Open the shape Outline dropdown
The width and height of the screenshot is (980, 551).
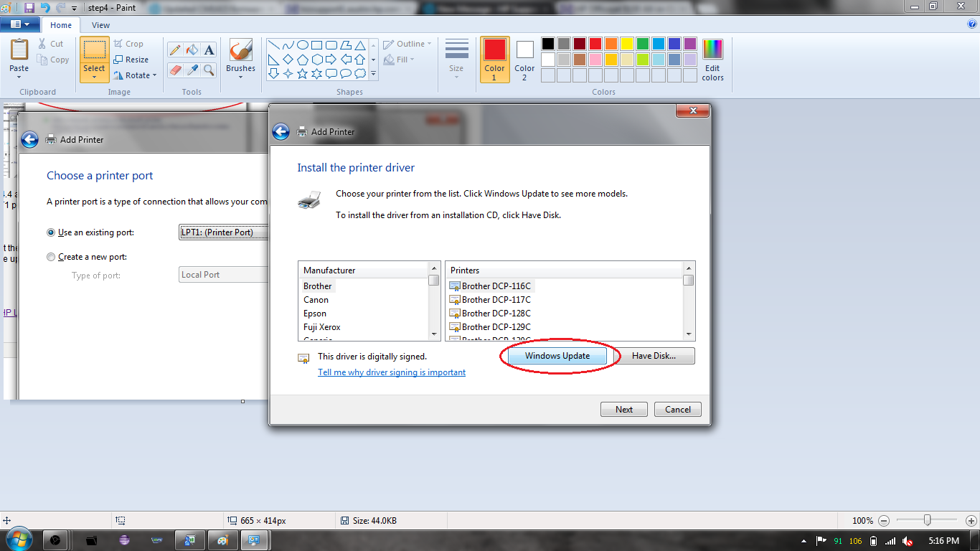(407, 44)
